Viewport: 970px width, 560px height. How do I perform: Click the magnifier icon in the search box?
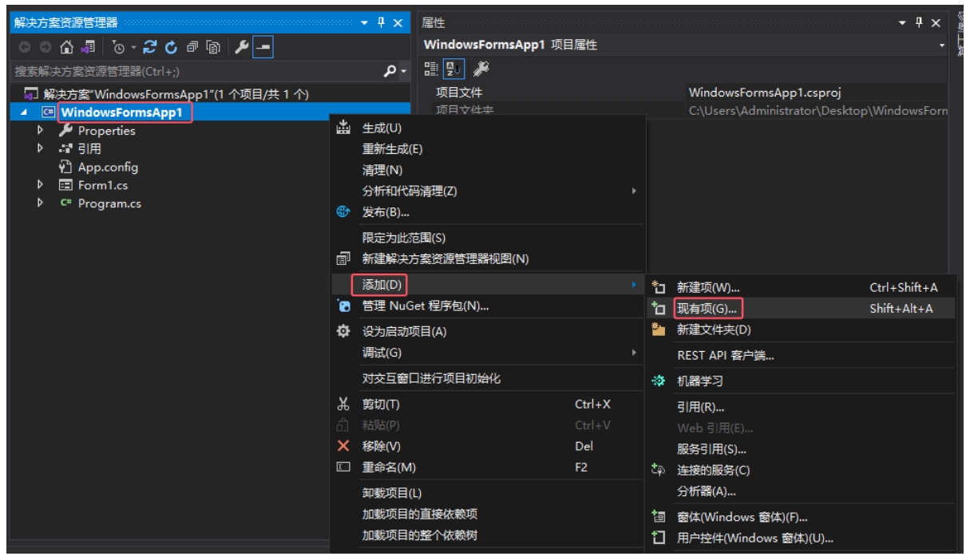click(390, 72)
